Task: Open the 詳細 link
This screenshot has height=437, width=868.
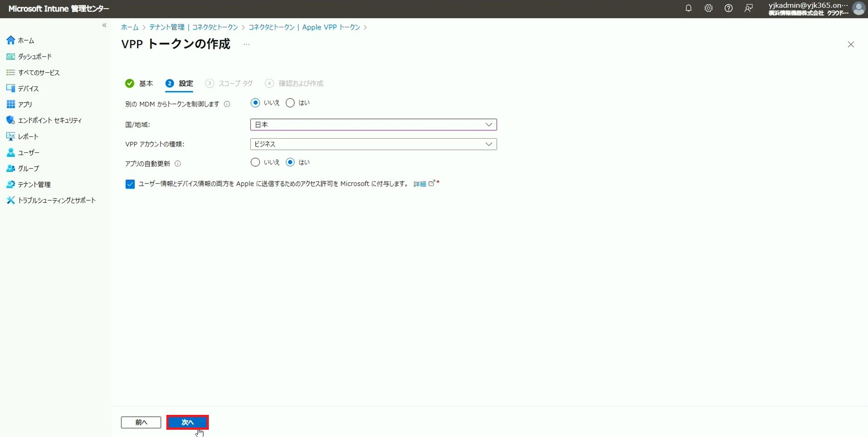Action: 419,183
